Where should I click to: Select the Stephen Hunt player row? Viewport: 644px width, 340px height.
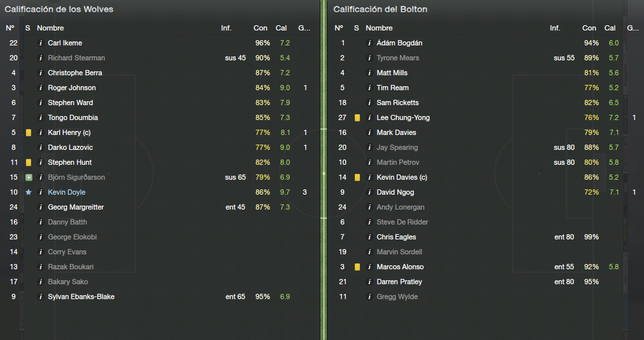[160, 162]
